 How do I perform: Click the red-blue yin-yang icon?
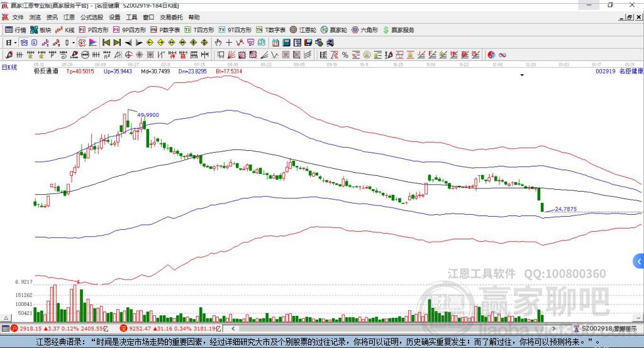point(491,55)
